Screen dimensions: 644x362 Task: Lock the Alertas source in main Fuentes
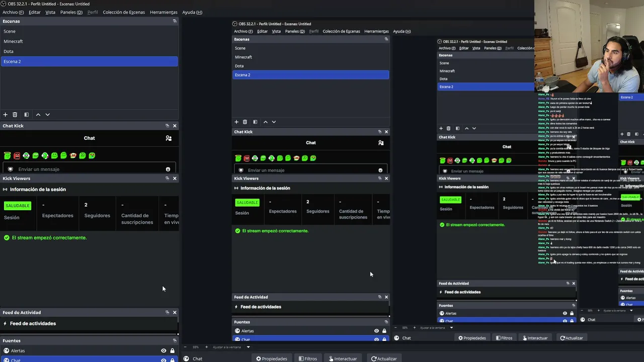172,351
